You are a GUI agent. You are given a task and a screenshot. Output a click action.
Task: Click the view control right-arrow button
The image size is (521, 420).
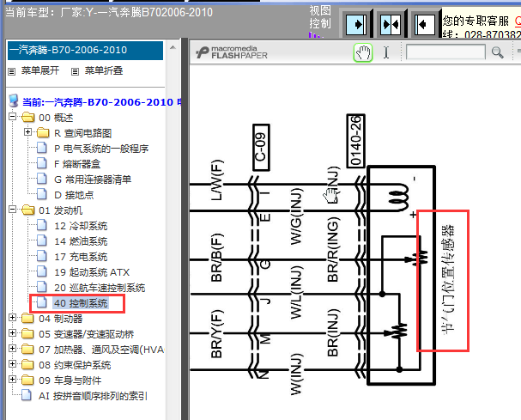(x=356, y=24)
